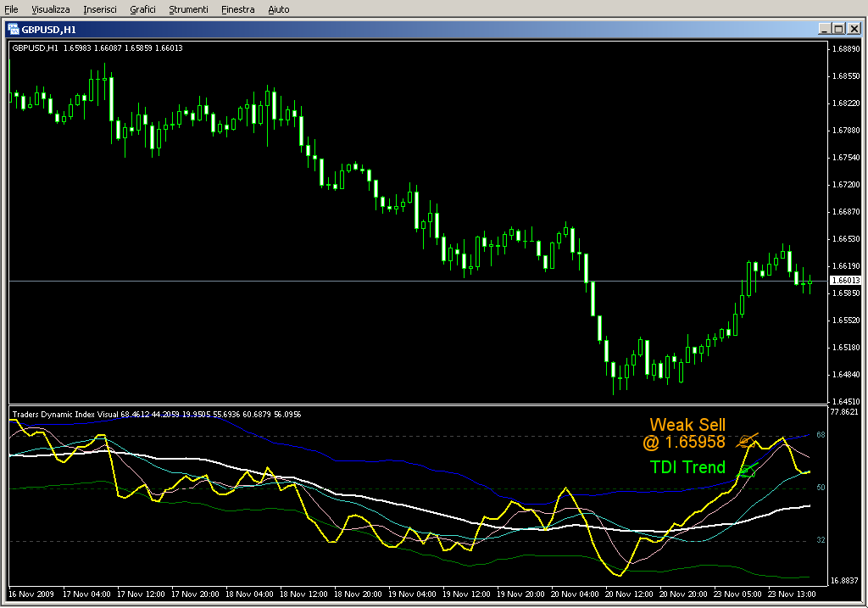This screenshot has height=608, width=868.
Task: Click the 1.68890 price scale label
Action: 846,48
